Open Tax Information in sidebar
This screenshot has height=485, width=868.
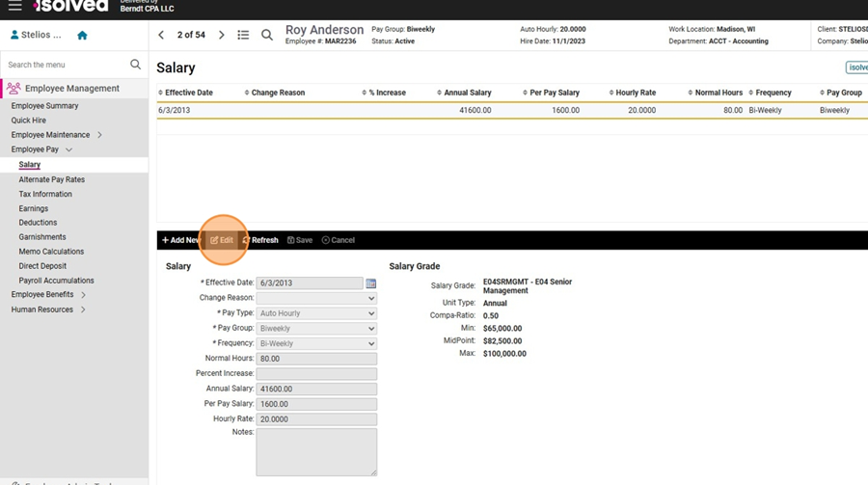tap(45, 194)
